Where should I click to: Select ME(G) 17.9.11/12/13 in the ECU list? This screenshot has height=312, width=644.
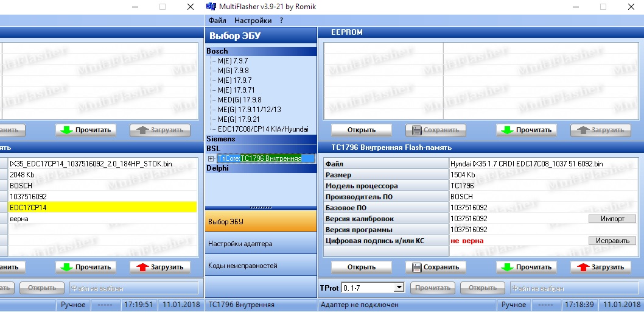(250, 110)
